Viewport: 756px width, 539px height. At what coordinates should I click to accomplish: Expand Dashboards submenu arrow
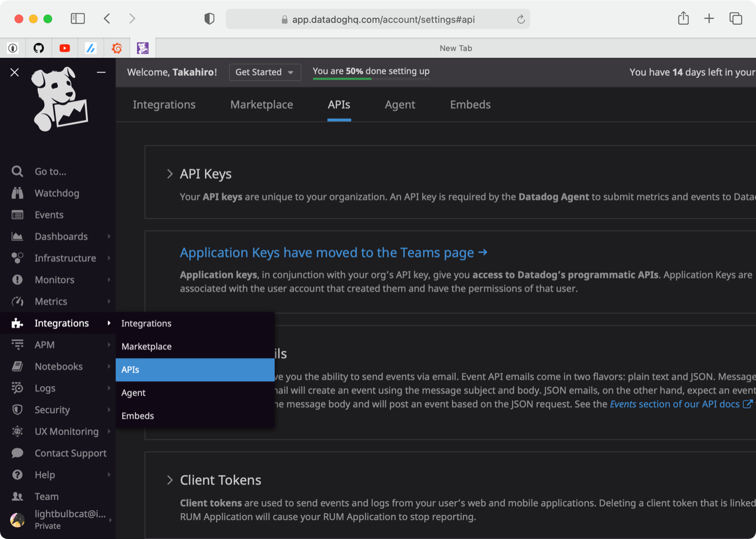[109, 236]
